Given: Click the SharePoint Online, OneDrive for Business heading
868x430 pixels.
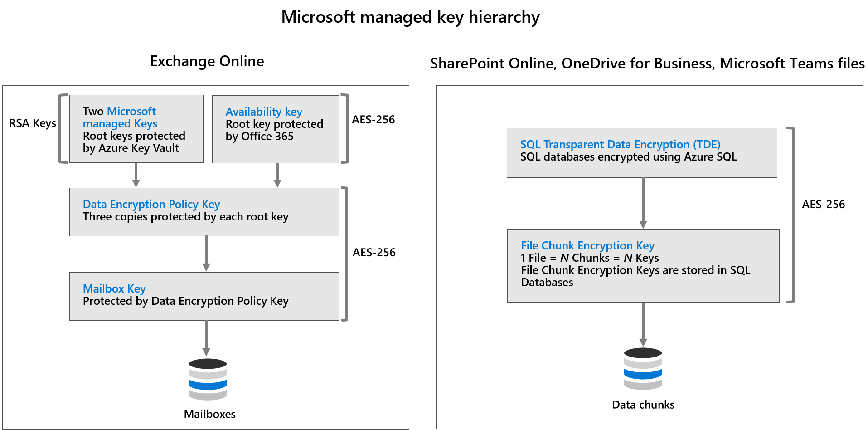Looking at the screenshot, I should coord(647,64).
